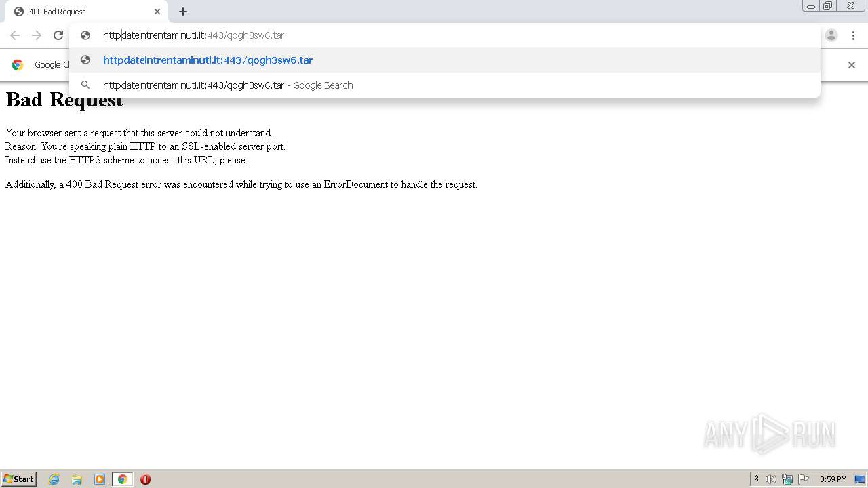868x488 pixels.
Task: Click the Bad Request heading
Action: pyautogui.click(x=64, y=100)
